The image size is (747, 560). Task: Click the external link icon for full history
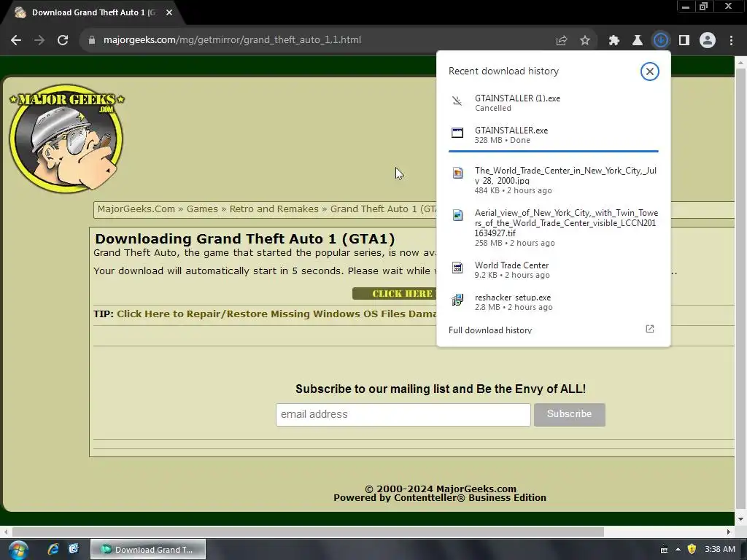point(650,329)
